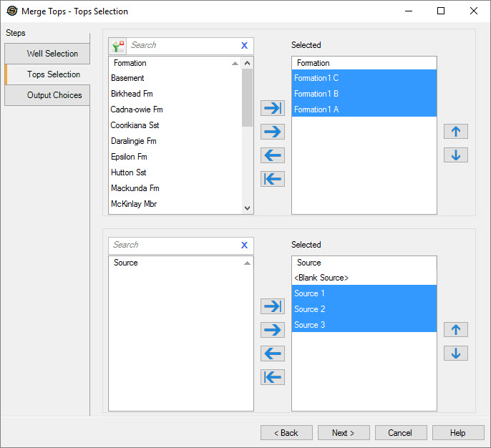Image resolution: width=491 pixels, height=448 pixels.
Task: Open the Well Selection step
Action: [47, 54]
